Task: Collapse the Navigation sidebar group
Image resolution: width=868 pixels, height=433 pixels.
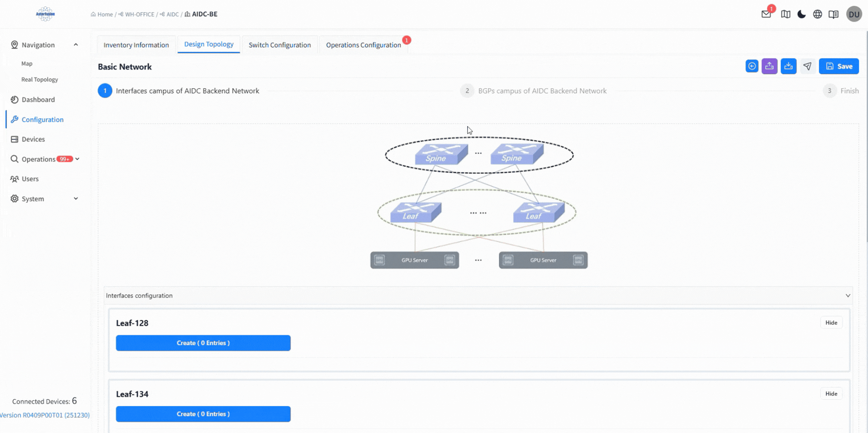Action: pos(76,45)
